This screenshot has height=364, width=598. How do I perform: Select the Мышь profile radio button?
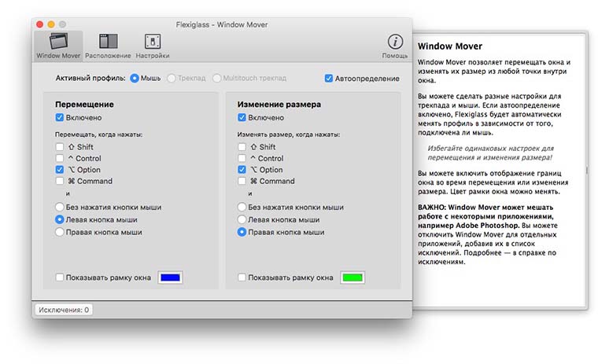[135, 78]
